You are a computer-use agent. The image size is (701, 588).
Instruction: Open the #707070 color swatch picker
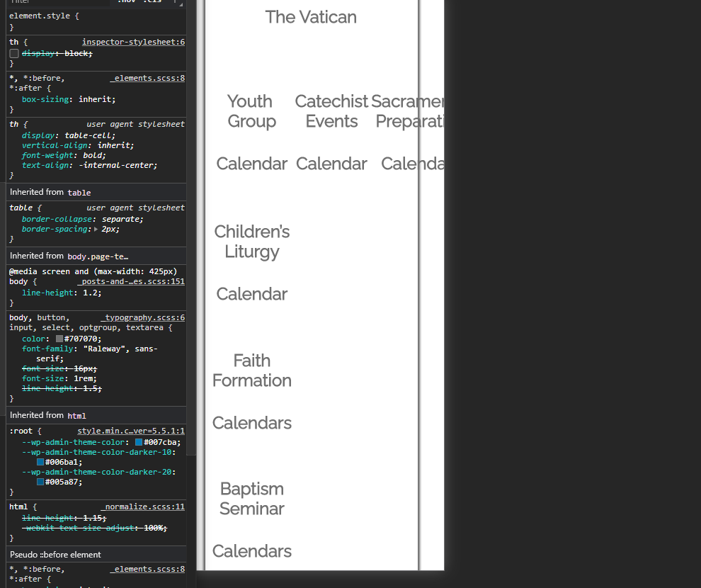59,339
